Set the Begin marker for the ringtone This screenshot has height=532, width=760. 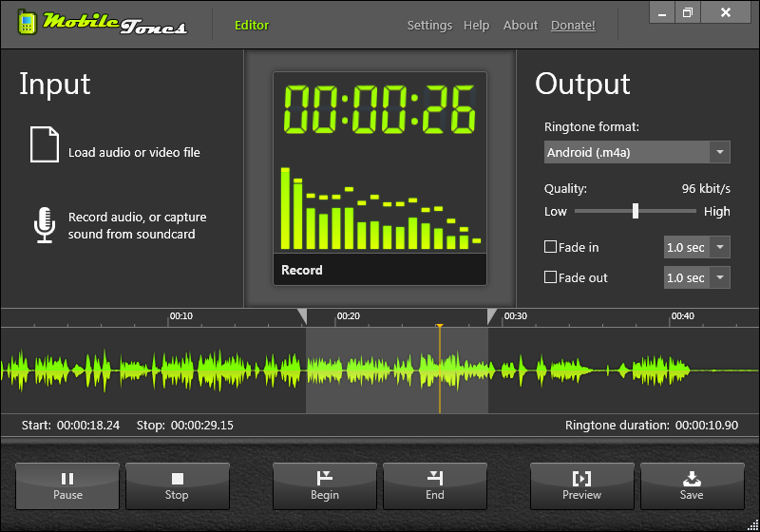[x=325, y=485]
